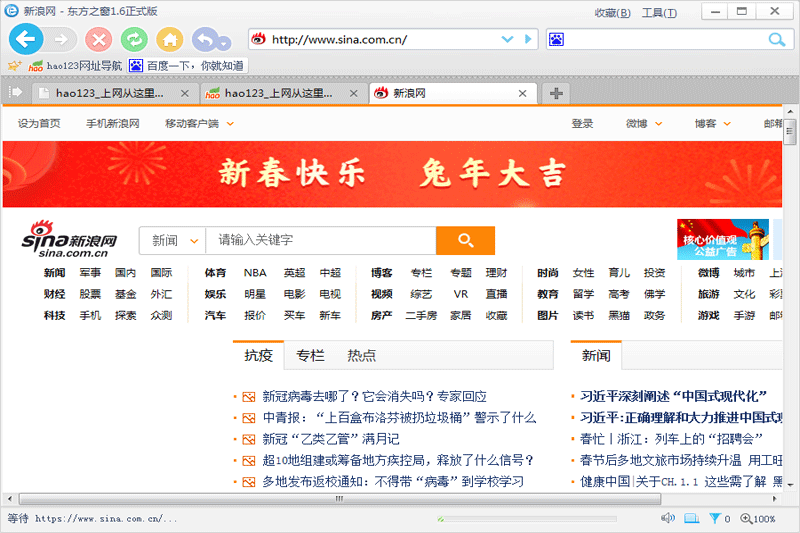Click the 新春快乐 兔年大吉 banner
Image resolution: width=800 pixels, height=533 pixels.
pyautogui.click(x=392, y=174)
